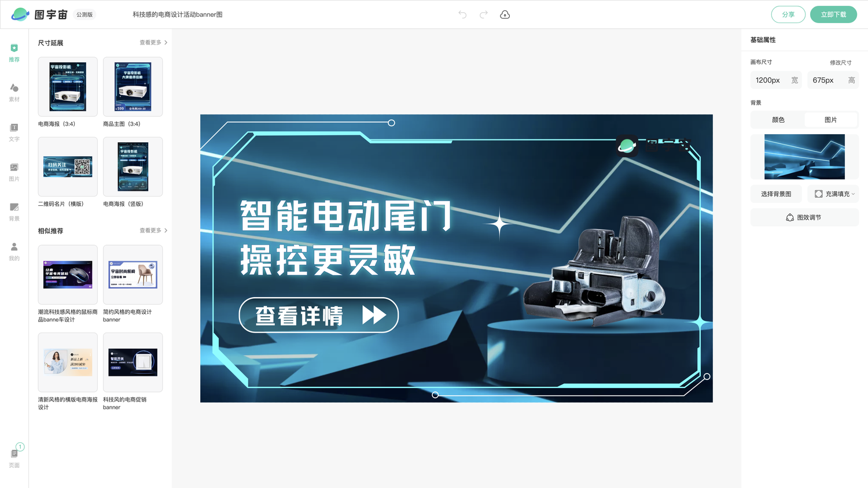Open the 图片 images panel
This screenshot has height=488, width=868.
coord(14,172)
